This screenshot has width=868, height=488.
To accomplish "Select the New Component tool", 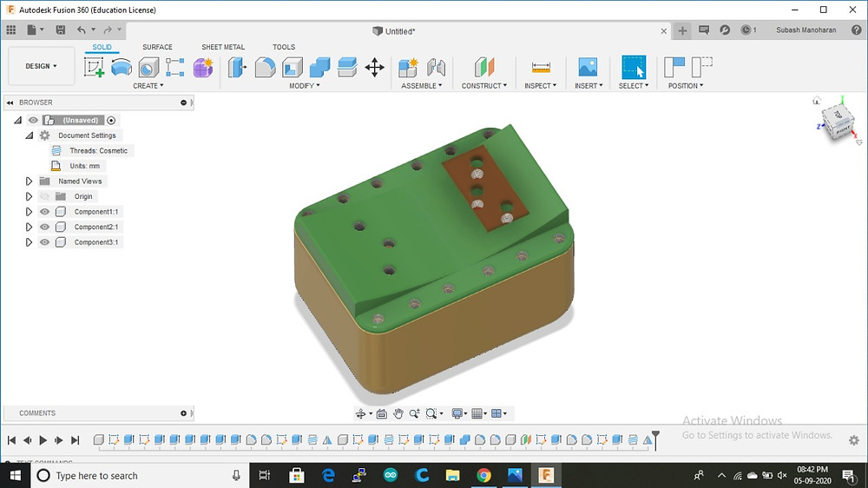I will [x=408, y=68].
